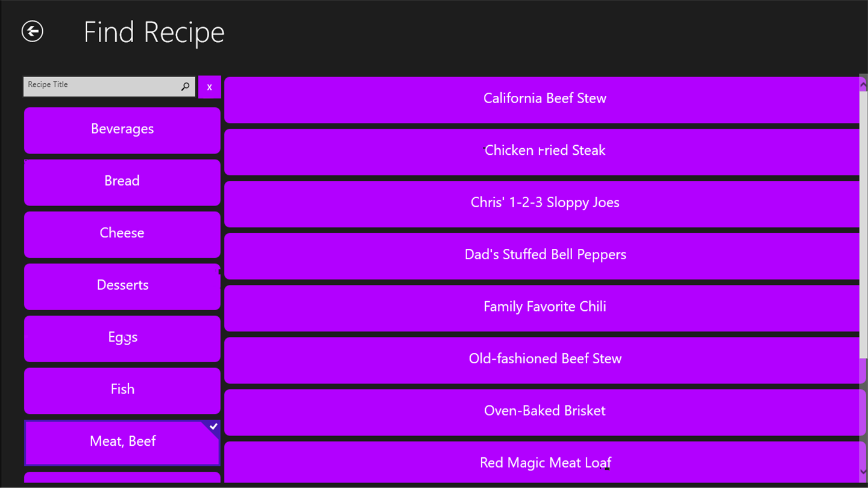Filter by Eggs category
Screen dimensions: 868x488
click(x=122, y=338)
